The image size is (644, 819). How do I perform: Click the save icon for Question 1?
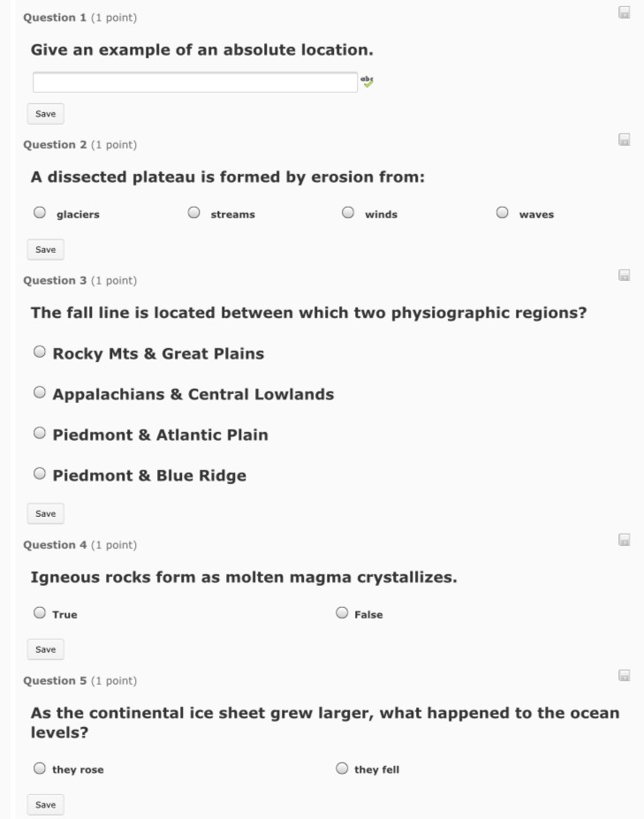(624, 12)
